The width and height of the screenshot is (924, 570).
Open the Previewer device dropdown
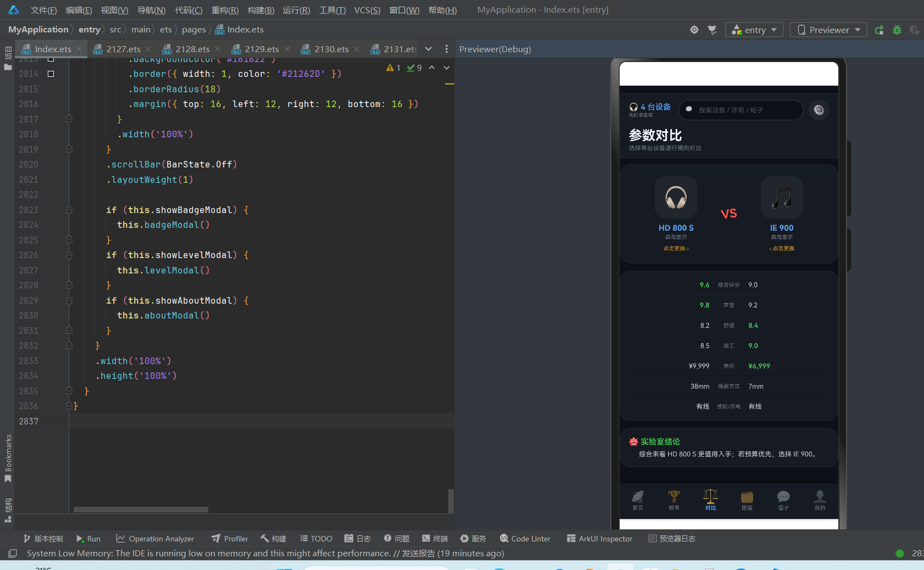tap(828, 30)
